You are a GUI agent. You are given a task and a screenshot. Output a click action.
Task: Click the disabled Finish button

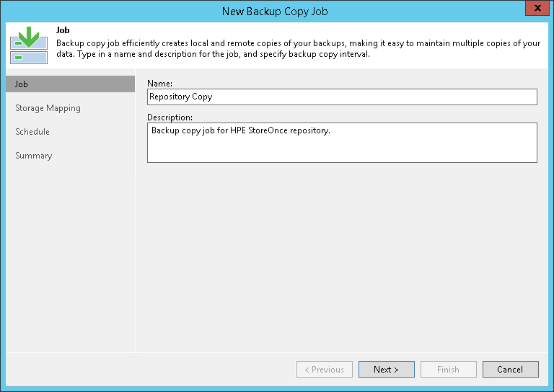[448, 370]
